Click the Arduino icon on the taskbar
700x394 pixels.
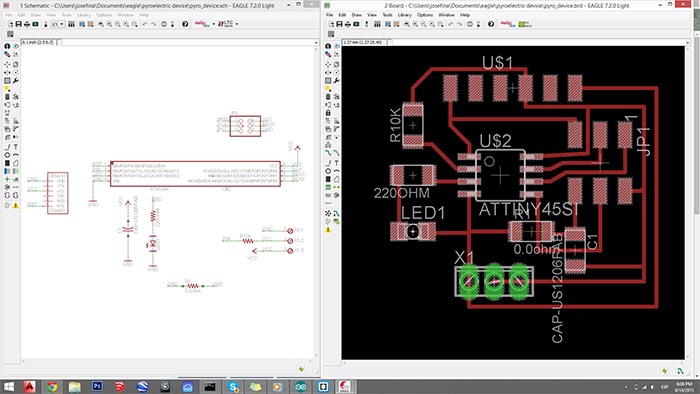pos(300,386)
